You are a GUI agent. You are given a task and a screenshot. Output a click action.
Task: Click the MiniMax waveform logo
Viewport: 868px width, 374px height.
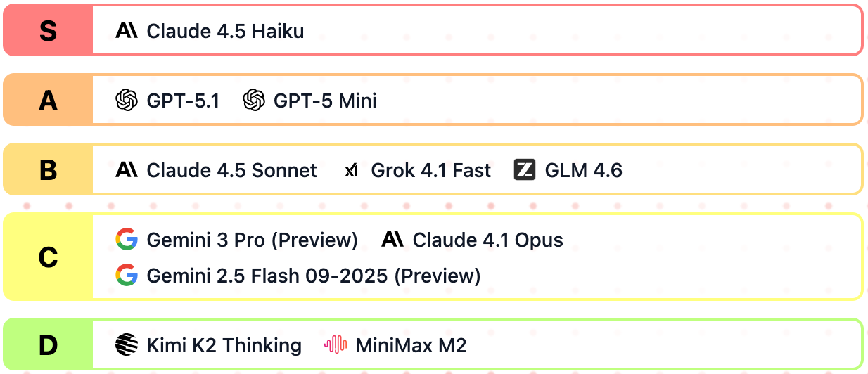[336, 345]
